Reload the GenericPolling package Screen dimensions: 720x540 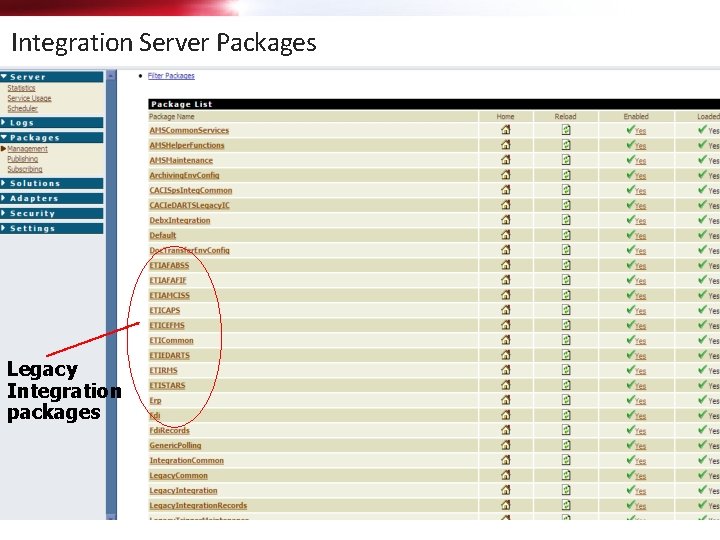[x=566, y=445]
